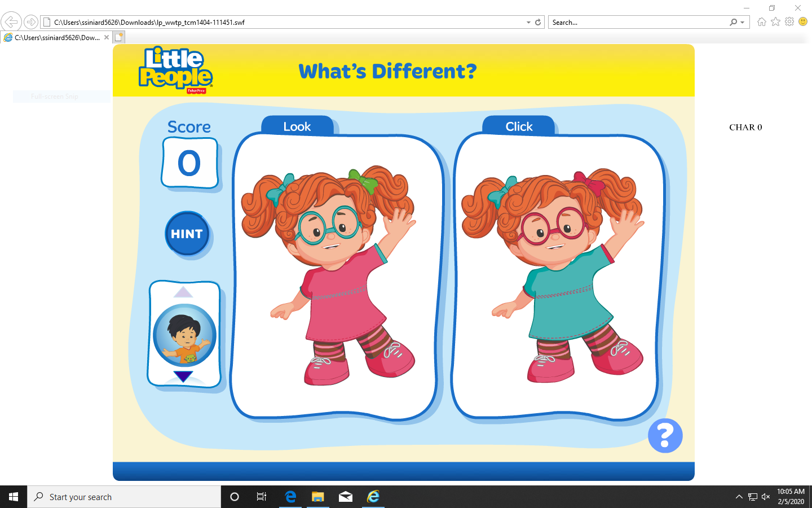812x508 pixels.
Task: Click the Look tab label
Action: tap(297, 126)
